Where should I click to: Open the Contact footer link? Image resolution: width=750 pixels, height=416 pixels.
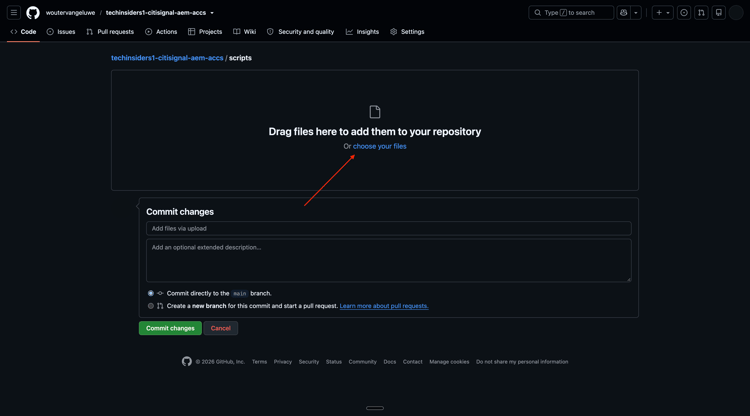coord(412,362)
